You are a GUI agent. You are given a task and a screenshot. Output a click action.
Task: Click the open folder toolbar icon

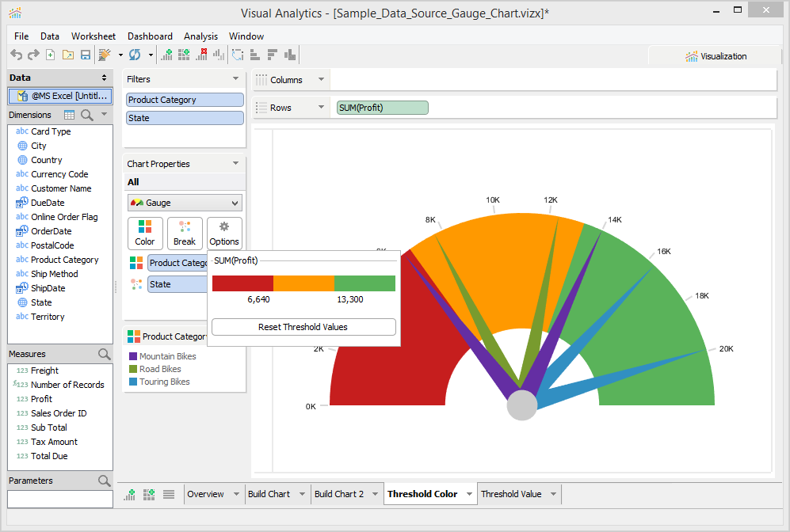point(68,55)
